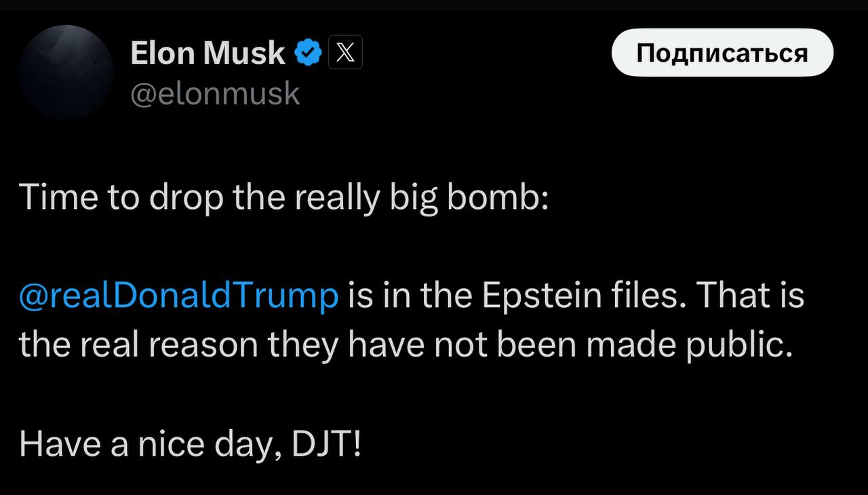The width and height of the screenshot is (868, 495).
Task: Open the X affiliation badge icon
Action: pyautogui.click(x=345, y=52)
